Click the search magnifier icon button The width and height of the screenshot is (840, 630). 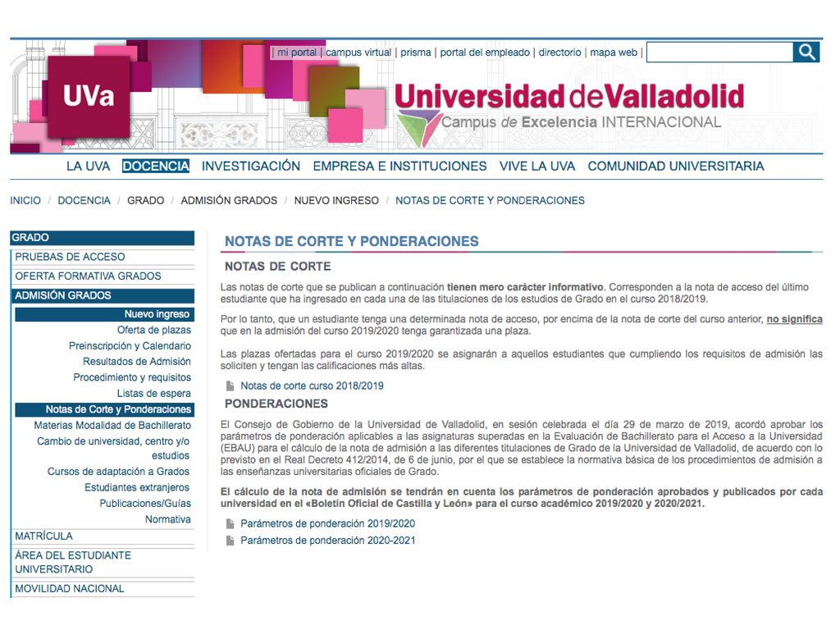point(806,52)
